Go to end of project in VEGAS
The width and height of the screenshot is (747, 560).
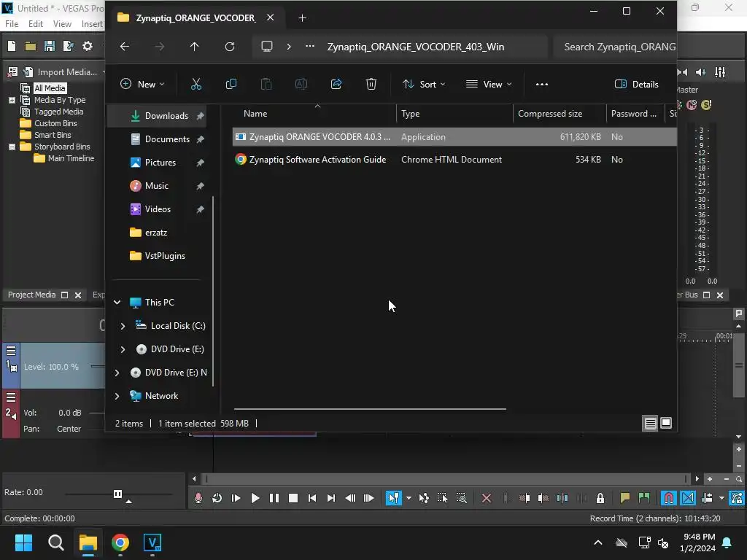pos(331,498)
